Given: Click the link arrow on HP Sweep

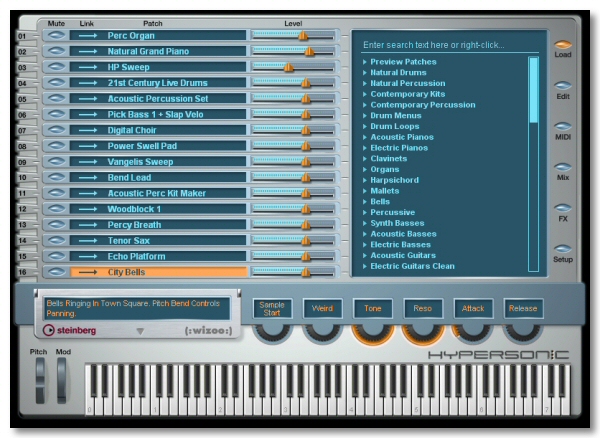Looking at the screenshot, I should [x=88, y=67].
